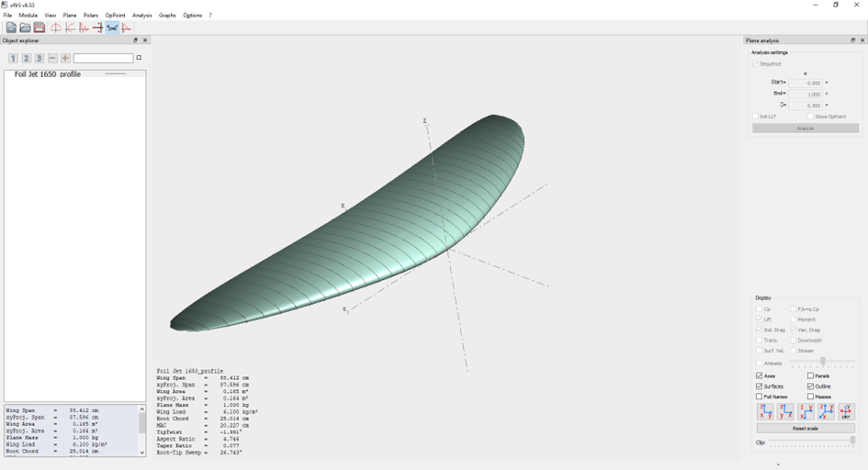Open the Analysis menu

coord(141,16)
